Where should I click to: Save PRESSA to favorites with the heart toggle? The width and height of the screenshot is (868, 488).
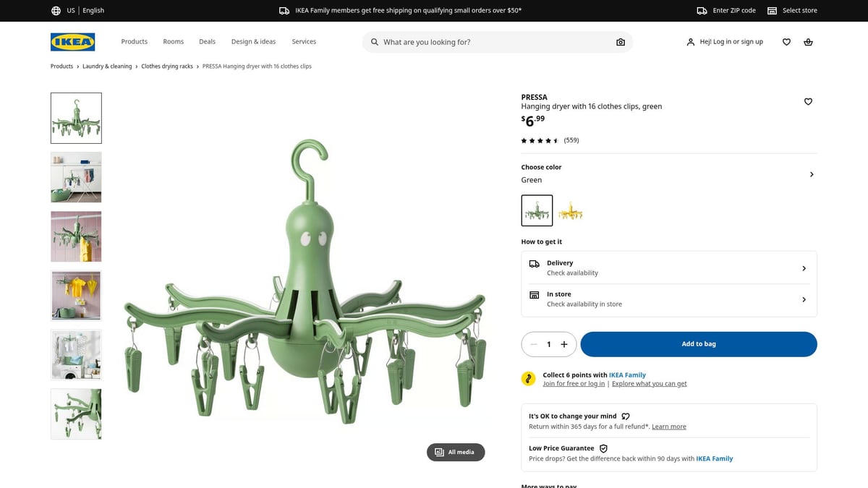pyautogui.click(x=808, y=101)
